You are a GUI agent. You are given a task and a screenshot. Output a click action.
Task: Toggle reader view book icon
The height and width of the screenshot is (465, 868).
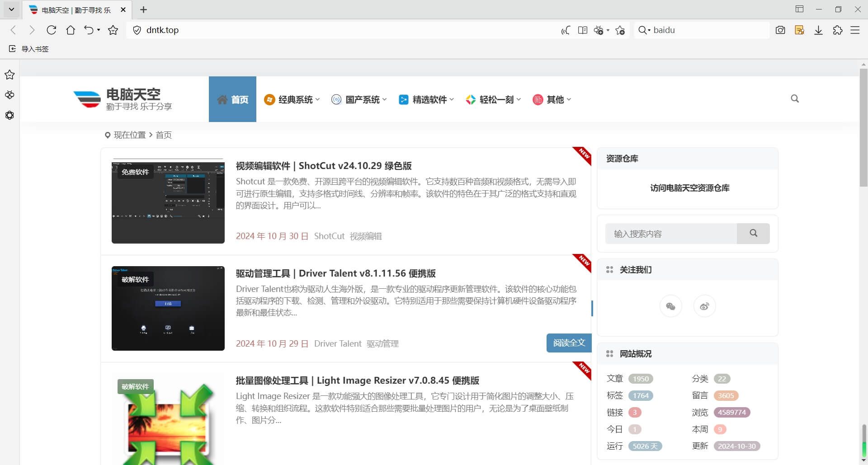(583, 30)
